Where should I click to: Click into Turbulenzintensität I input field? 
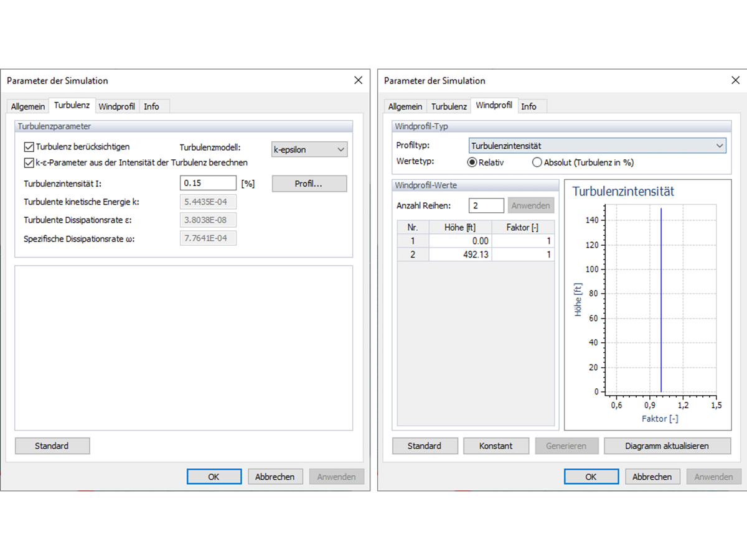point(208,183)
